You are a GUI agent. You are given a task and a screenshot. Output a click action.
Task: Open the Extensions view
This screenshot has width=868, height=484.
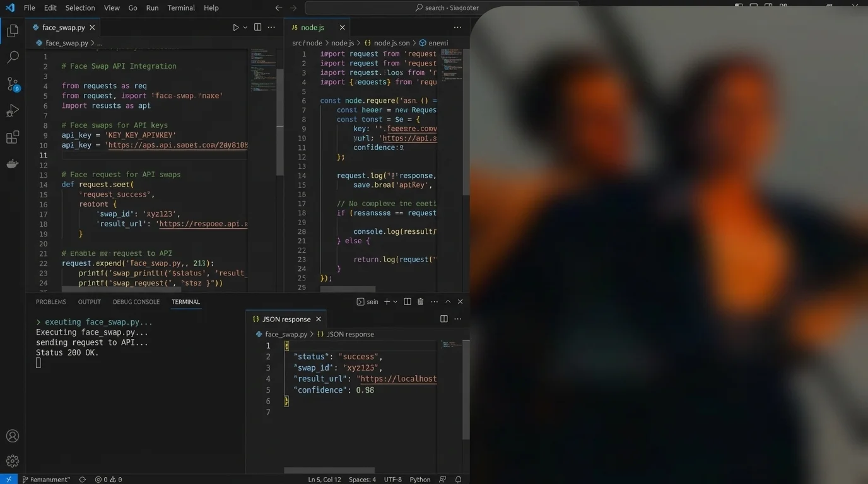(12, 137)
